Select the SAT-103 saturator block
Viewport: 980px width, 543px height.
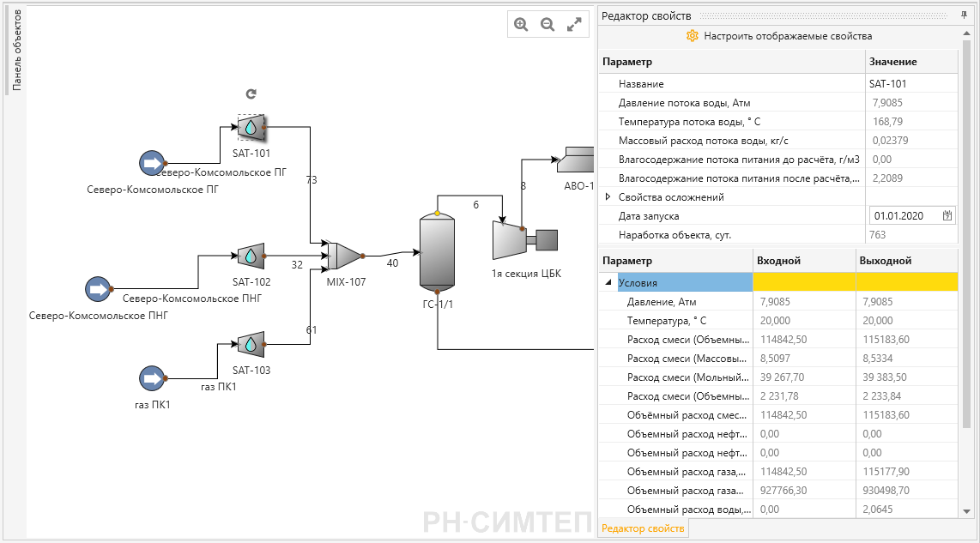(x=251, y=344)
